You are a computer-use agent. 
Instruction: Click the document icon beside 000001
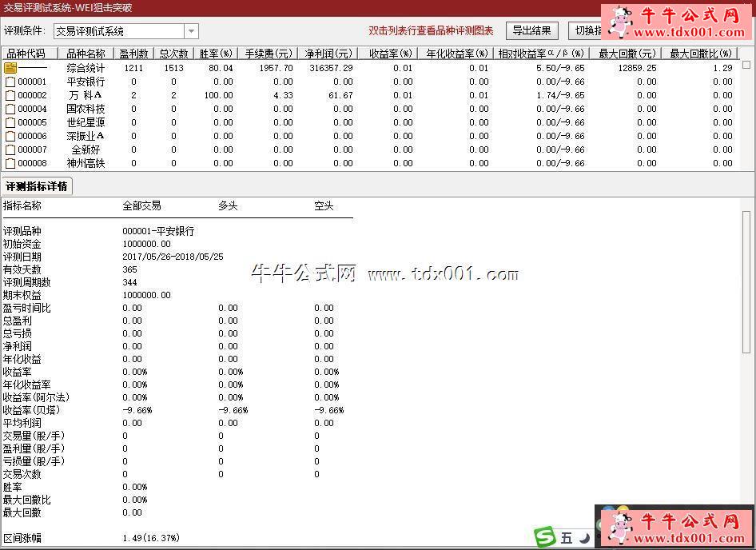[10, 82]
